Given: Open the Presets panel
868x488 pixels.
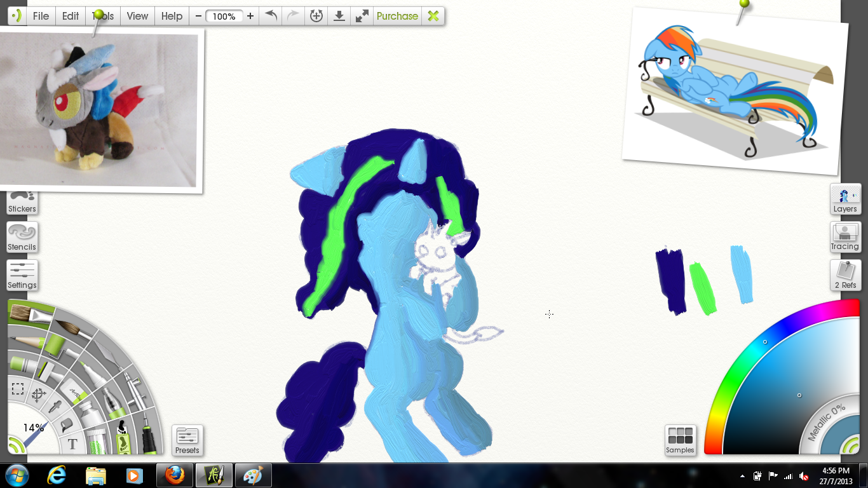Looking at the screenshot, I should [187, 440].
